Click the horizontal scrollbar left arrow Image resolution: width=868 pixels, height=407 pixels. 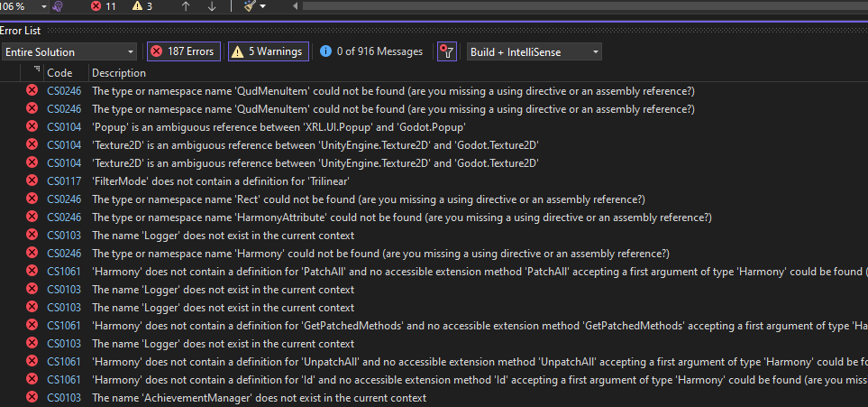(296, 6)
